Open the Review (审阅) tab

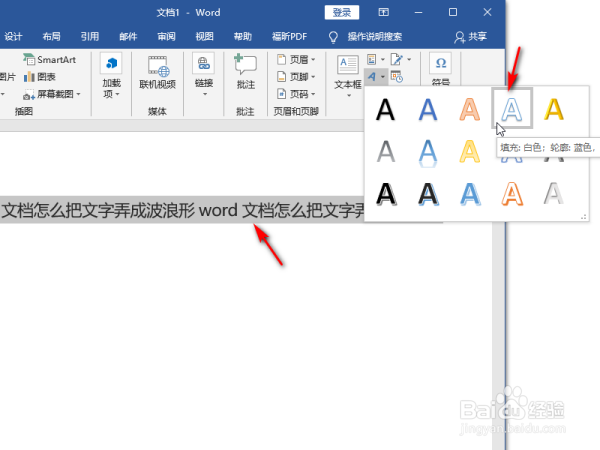pyautogui.click(x=166, y=36)
